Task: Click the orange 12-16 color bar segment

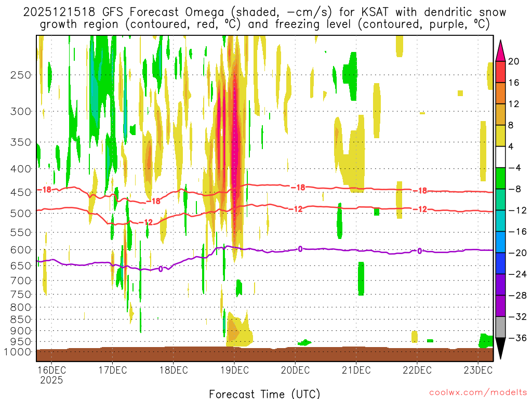Action: point(500,94)
